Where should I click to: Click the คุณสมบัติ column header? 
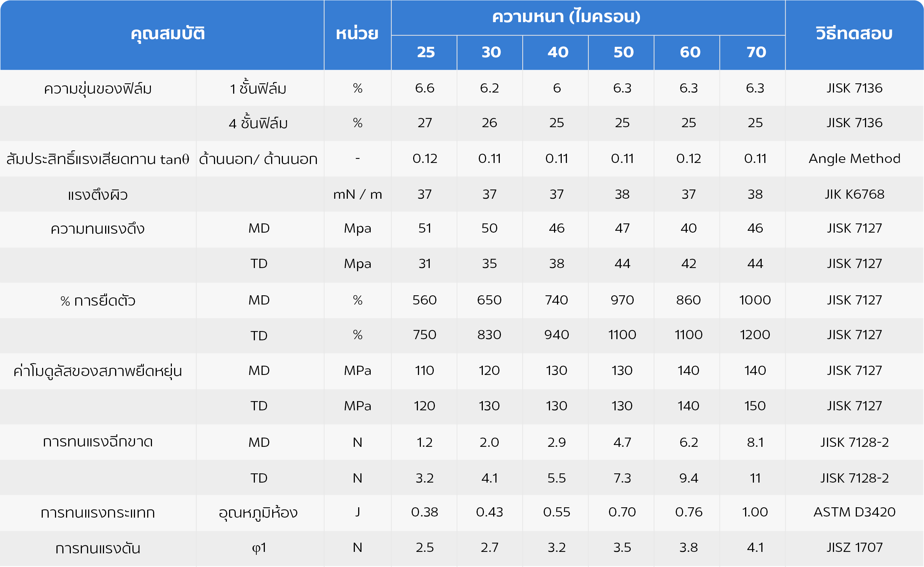[167, 34]
